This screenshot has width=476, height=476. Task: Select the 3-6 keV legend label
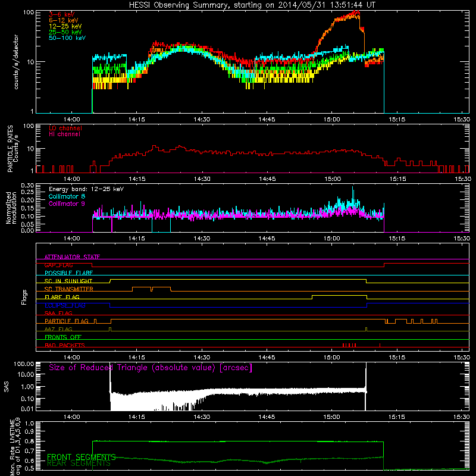pos(62,14)
